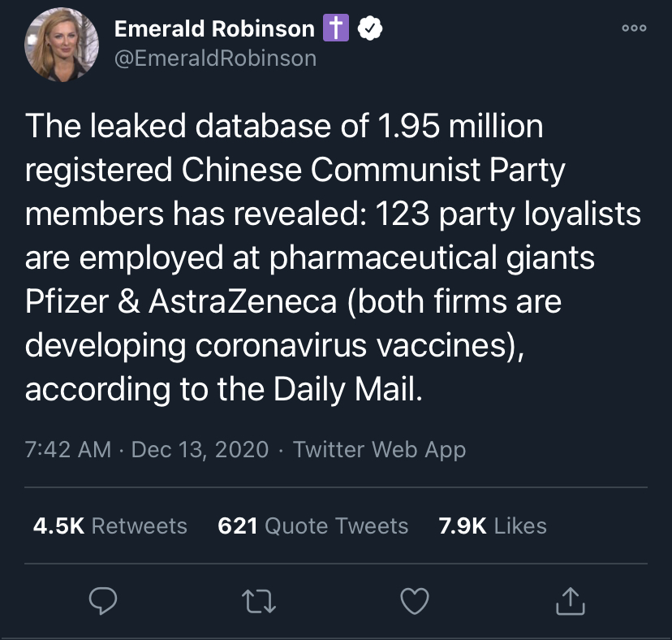Click the Emerald Robinson display name
The width and height of the screenshot is (672, 640).
[213, 29]
